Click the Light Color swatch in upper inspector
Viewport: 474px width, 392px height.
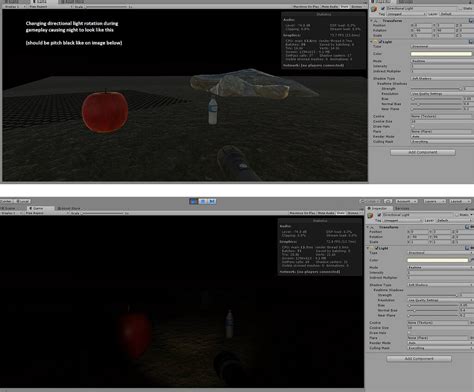(441, 54)
